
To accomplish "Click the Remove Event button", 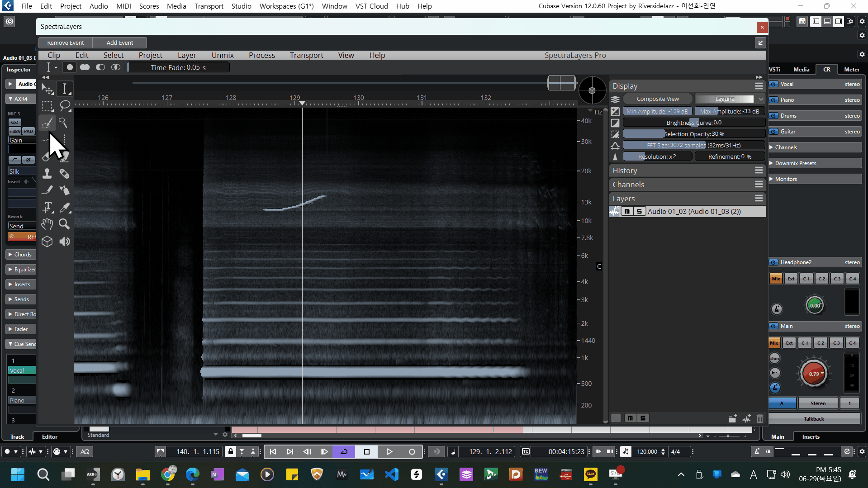I will [x=66, y=43].
